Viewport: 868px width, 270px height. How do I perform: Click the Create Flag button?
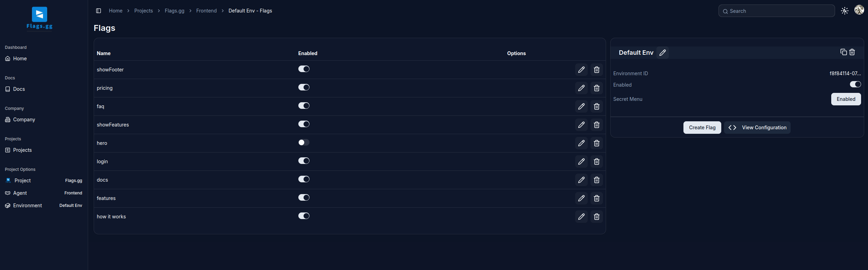(x=702, y=128)
